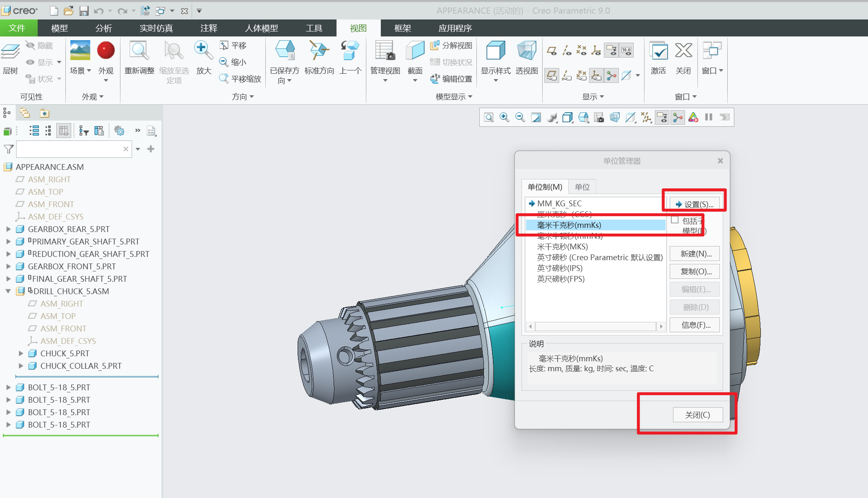Check the 包括子模型 checkbox
Screen dimensions: 868x498
click(x=675, y=220)
